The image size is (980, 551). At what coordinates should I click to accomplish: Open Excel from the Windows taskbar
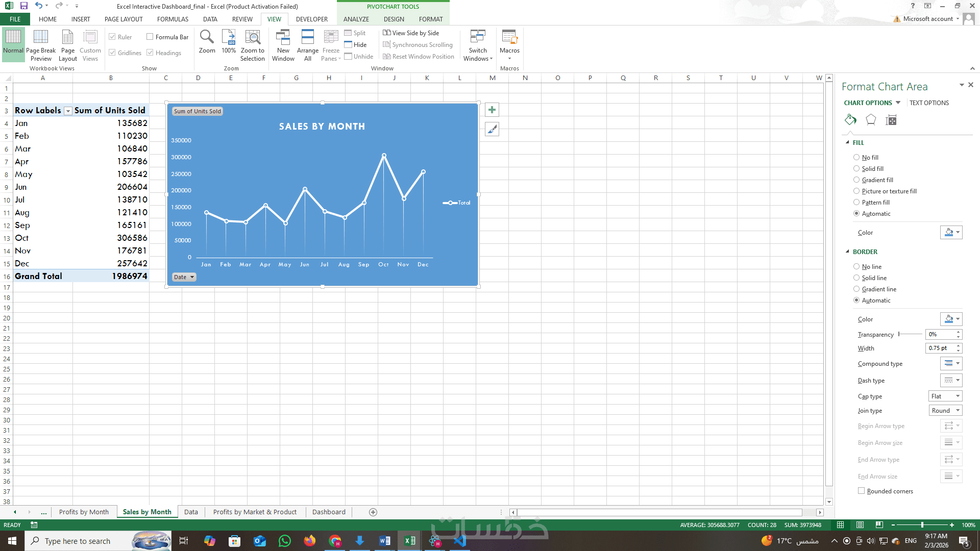point(409,541)
